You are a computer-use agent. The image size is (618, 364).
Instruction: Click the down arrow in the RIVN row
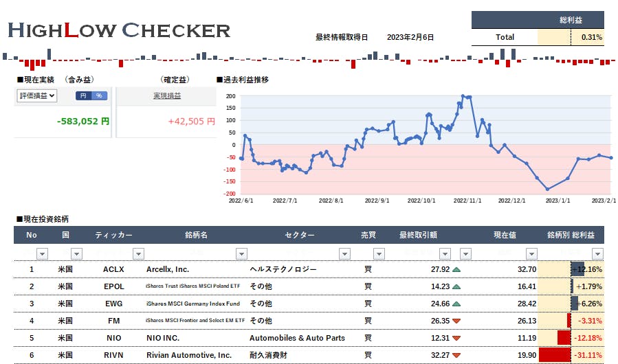[x=457, y=355]
